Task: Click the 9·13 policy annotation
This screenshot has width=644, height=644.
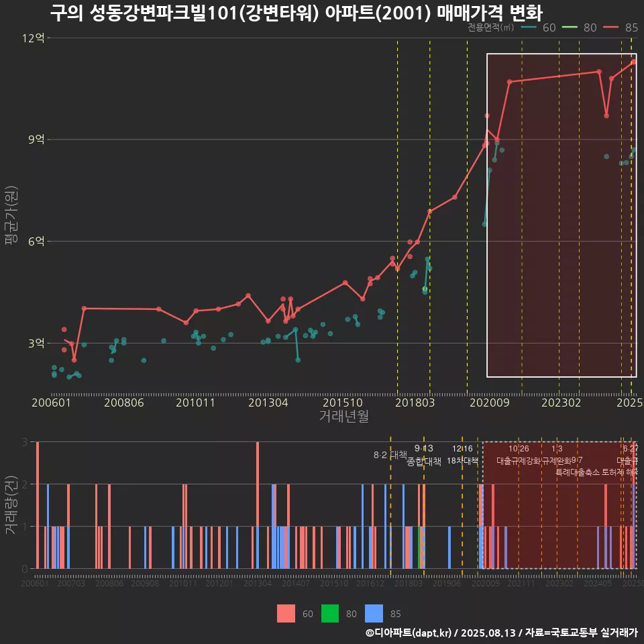Action: (x=423, y=448)
